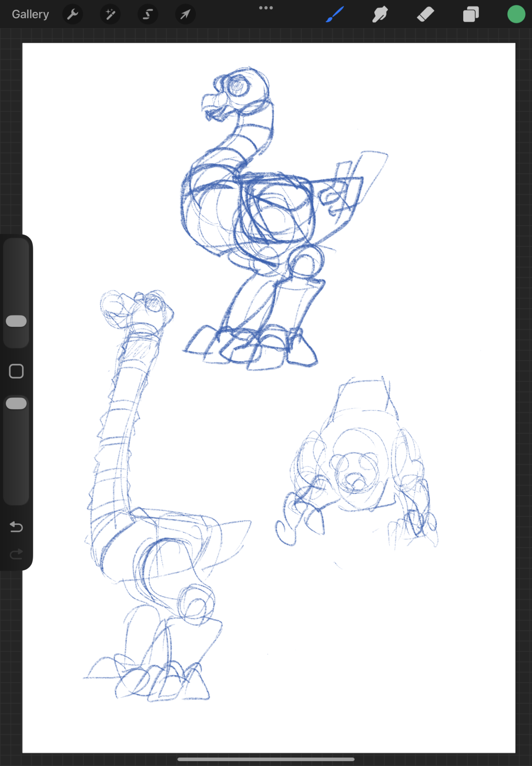Click the brush size slider handle

coord(16,321)
